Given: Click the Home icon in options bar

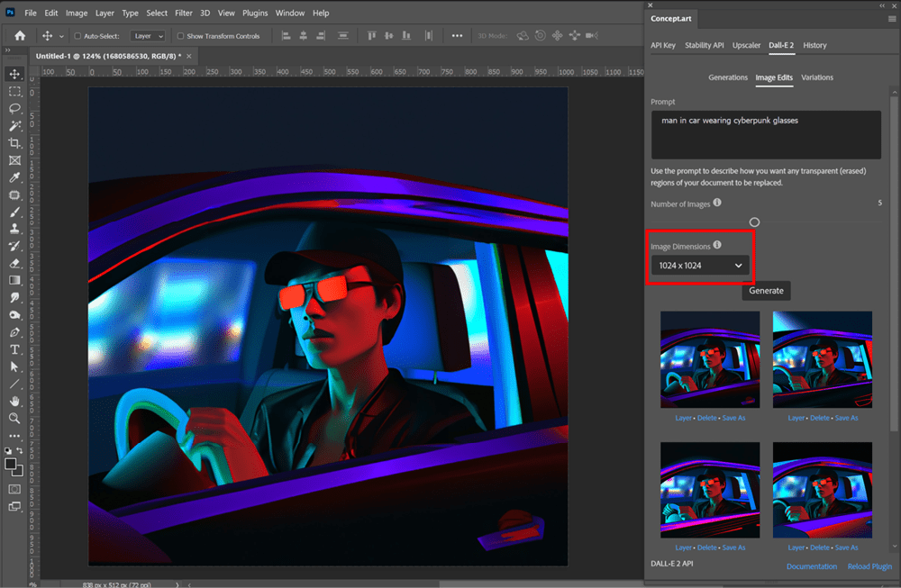Looking at the screenshot, I should [x=20, y=36].
